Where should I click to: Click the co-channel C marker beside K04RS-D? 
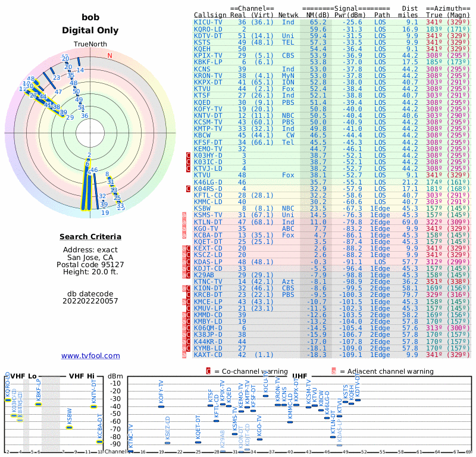pyautogui.click(x=188, y=189)
